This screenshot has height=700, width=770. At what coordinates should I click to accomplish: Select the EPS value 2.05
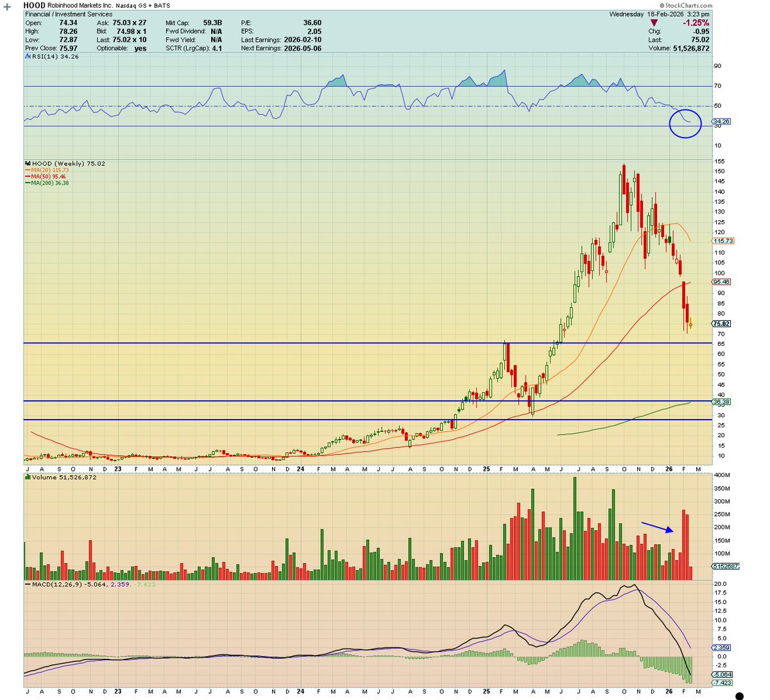tap(314, 31)
